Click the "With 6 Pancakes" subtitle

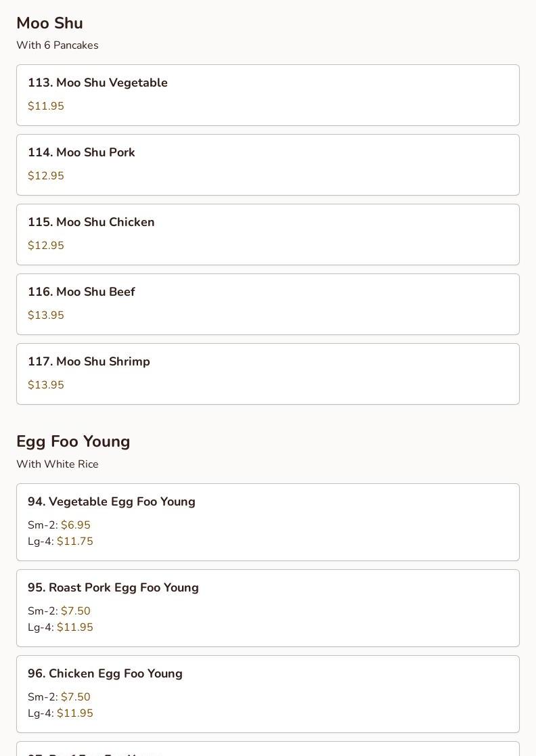tap(58, 45)
